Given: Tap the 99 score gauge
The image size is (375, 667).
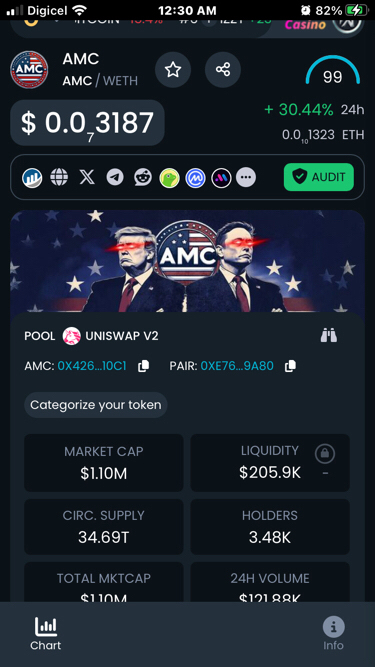Looking at the screenshot, I should click(x=332, y=70).
